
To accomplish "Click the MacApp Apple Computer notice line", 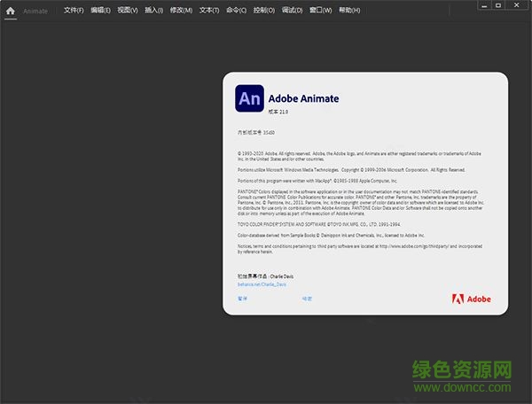I will 317,181.
